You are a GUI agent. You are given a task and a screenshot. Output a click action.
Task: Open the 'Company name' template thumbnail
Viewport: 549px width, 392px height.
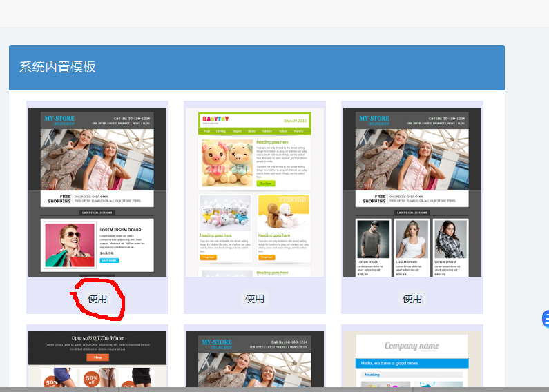412,360
